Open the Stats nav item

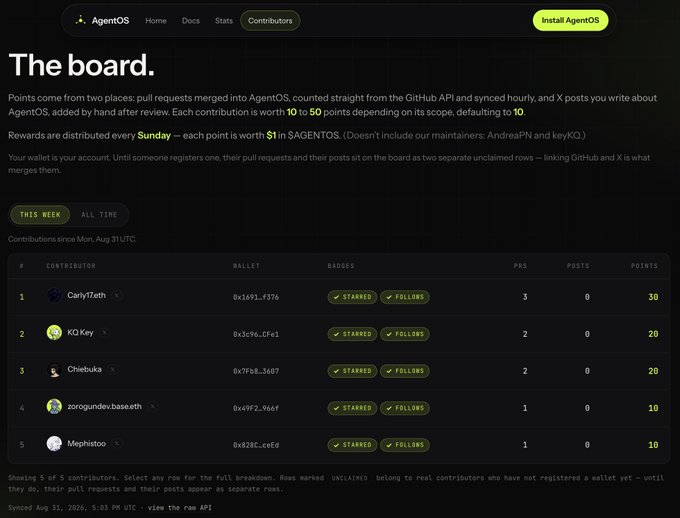(224, 20)
